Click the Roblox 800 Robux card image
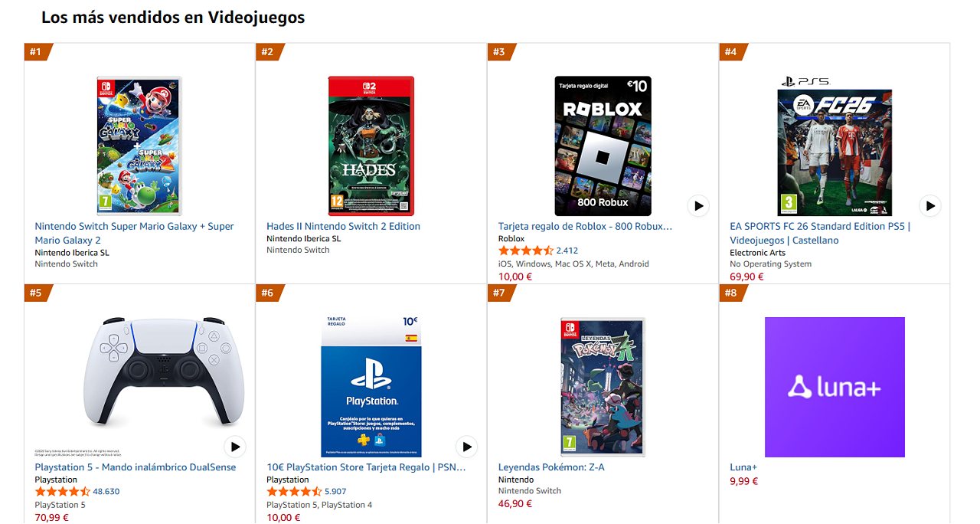Image resolution: width=980 pixels, height=524 pixels. [603, 146]
